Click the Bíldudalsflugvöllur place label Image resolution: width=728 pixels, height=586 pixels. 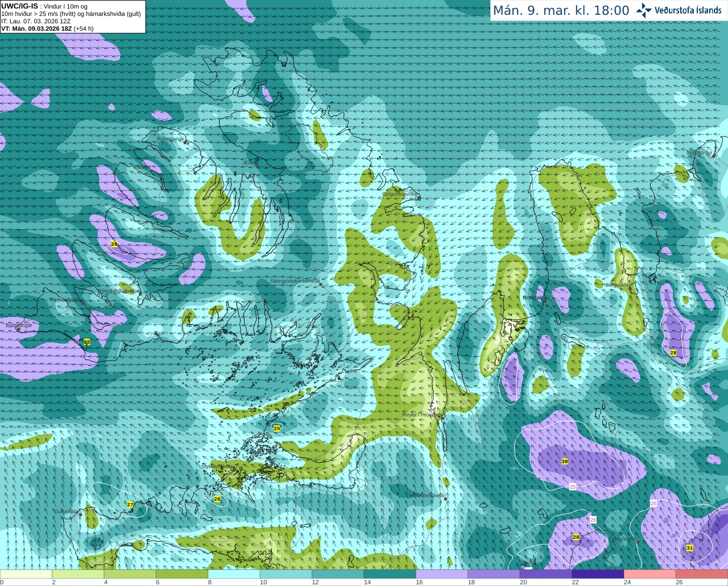(x=118, y=290)
